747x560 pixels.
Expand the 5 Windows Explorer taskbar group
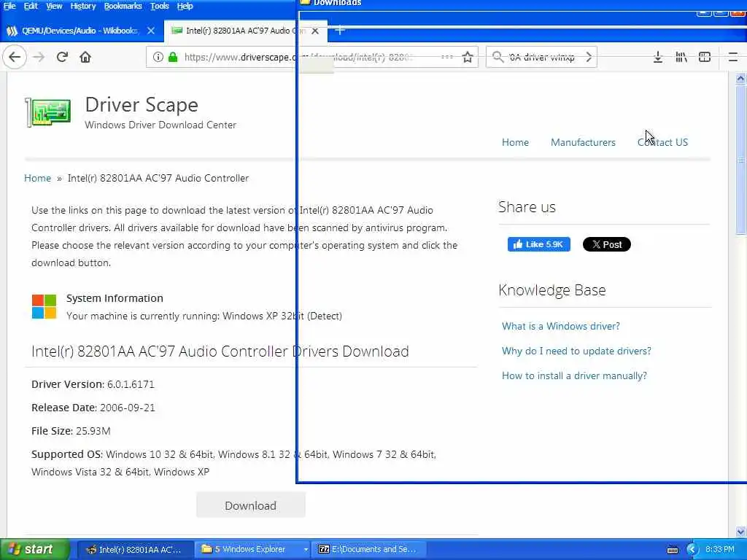(x=252, y=549)
